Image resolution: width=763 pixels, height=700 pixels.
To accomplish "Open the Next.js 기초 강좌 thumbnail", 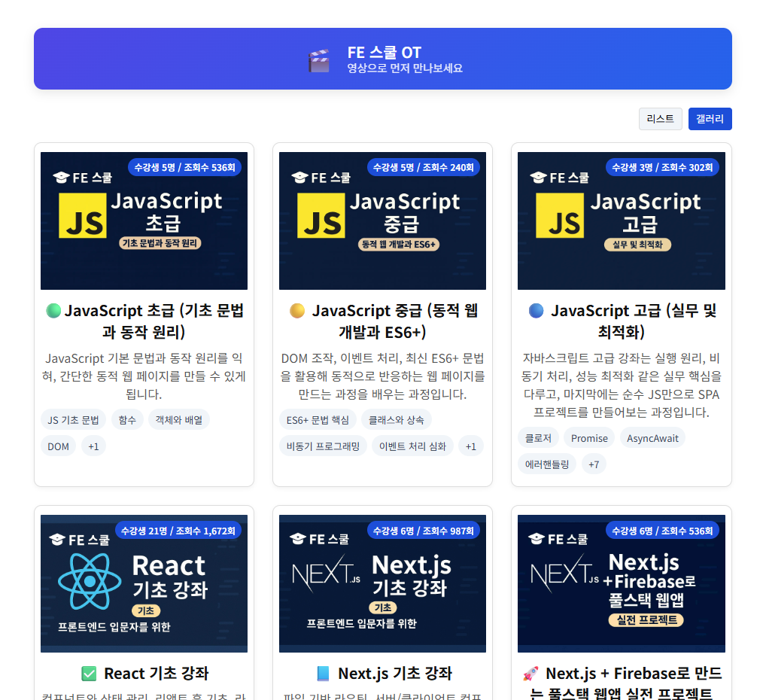I will 382,583.
